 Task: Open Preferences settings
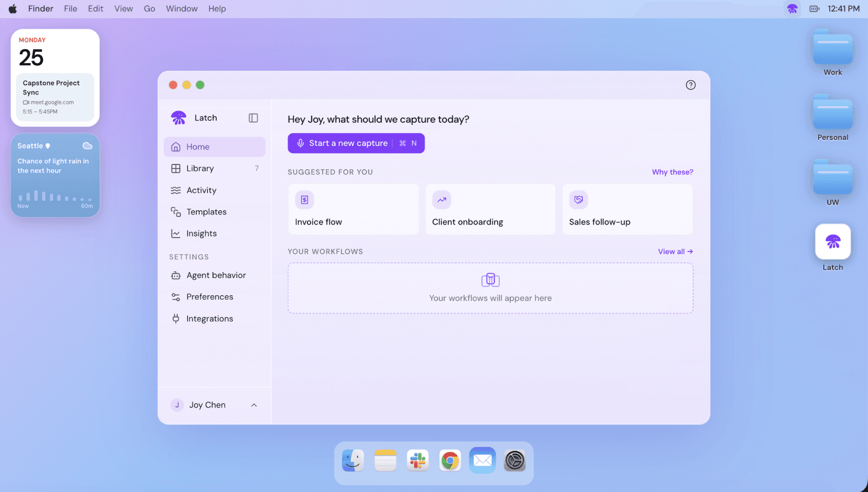215,297
